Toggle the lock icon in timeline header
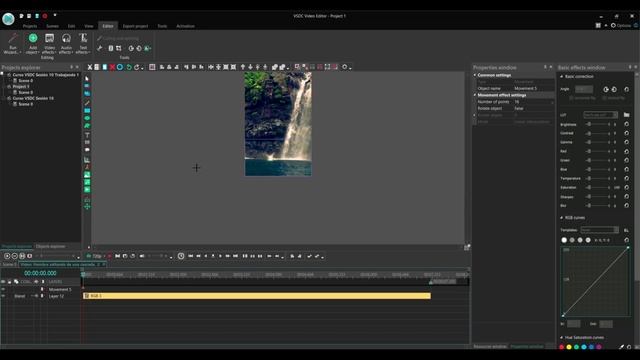 pyautogui.click(x=9, y=282)
